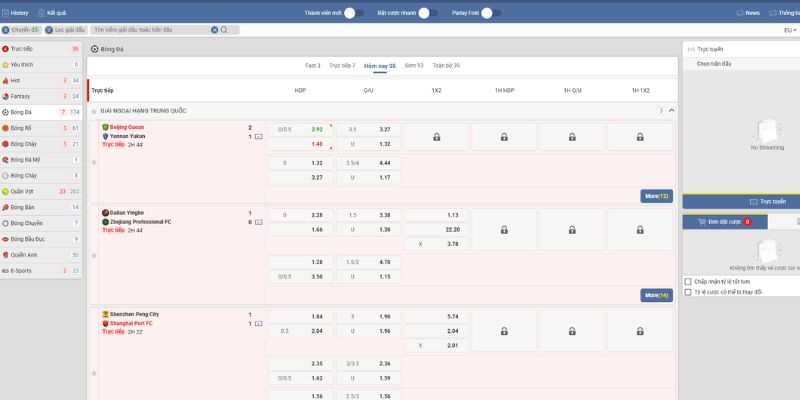Select the E-Sports category icon
800x400 pixels.
pyautogui.click(x=6, y=270)
